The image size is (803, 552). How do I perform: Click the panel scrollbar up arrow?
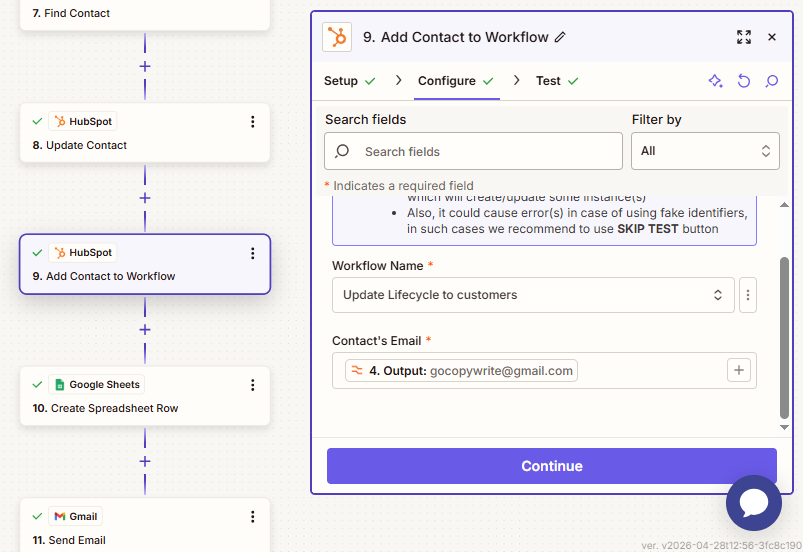pyautogui.click(x=784, y=205)
